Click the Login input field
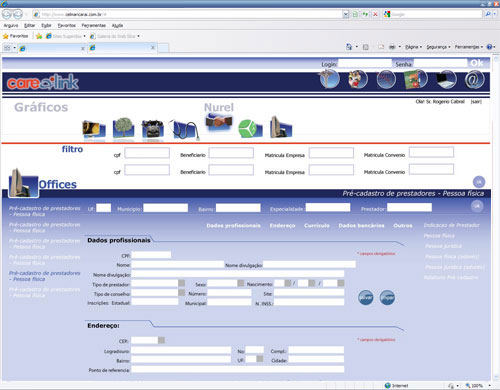Screen dimensions: 500x390 365,63
